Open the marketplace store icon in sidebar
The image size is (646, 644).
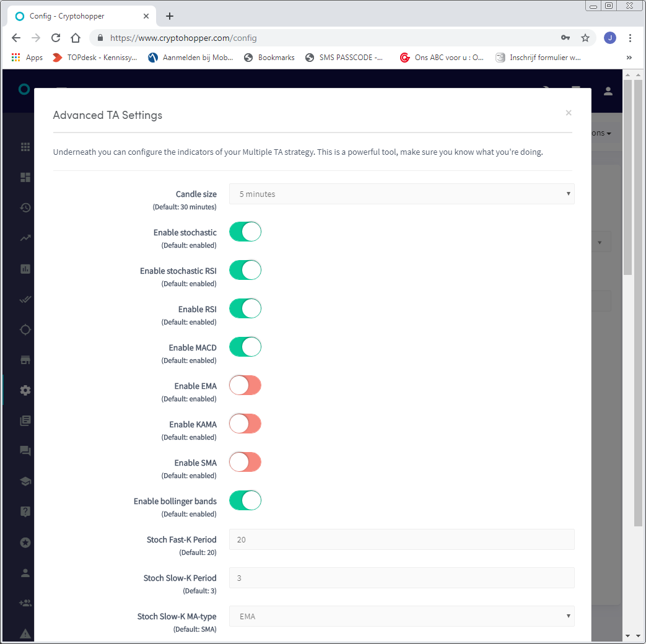(25, 360)
